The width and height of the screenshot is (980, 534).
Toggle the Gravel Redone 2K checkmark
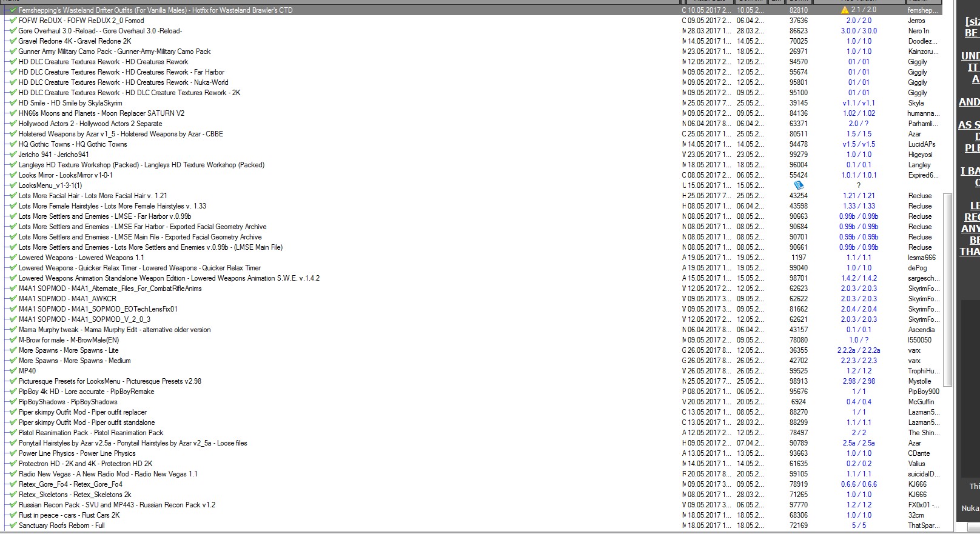13,41
